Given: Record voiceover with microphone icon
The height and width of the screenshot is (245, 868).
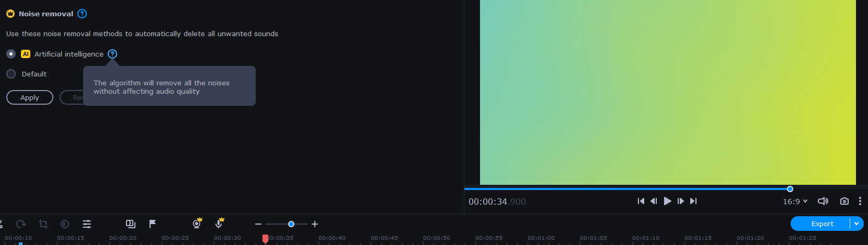Looking at the screenshot, I should point(219,224).
